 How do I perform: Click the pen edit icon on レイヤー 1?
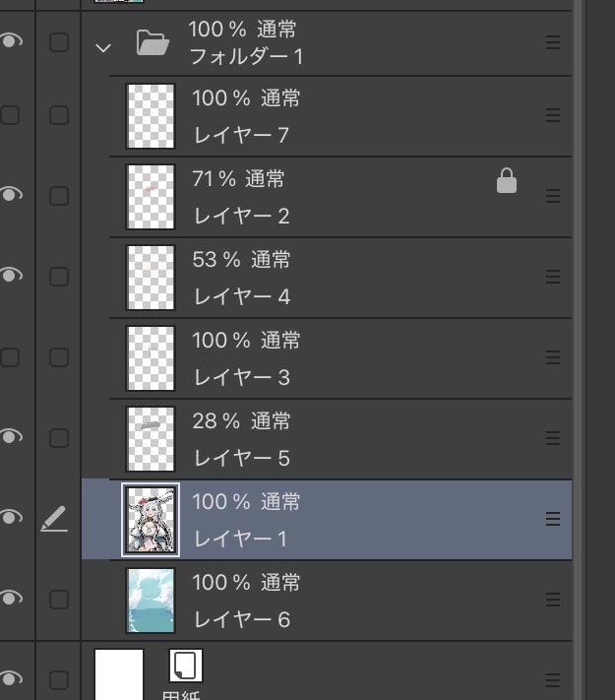(54, 519)
